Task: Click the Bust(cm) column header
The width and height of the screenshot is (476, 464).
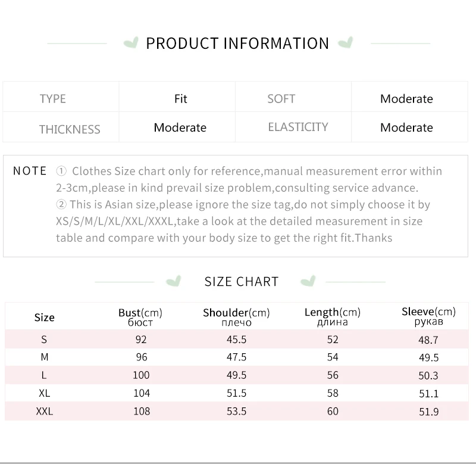Action: (140, 316)
